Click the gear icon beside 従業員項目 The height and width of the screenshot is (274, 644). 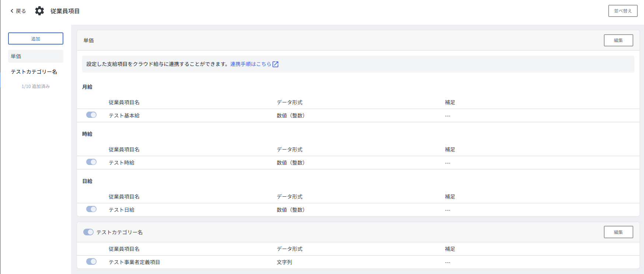pos(39,11)
